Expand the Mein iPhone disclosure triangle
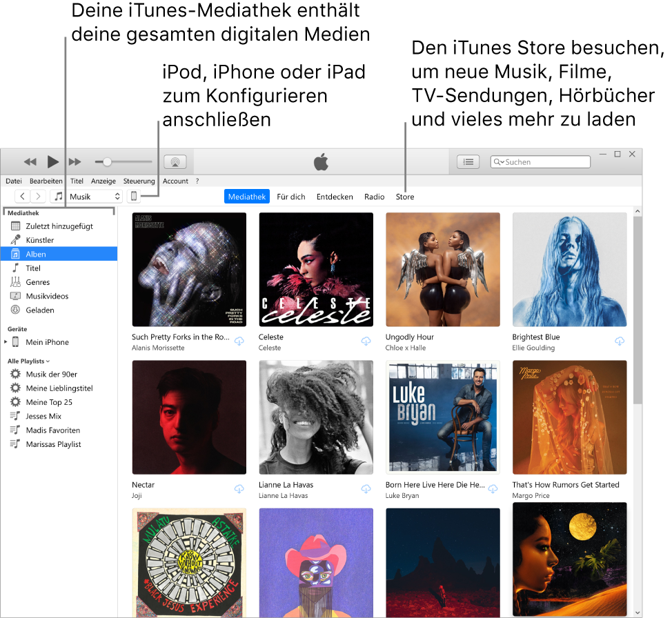This screenshot has width=672, height=618. pos(6,342)
